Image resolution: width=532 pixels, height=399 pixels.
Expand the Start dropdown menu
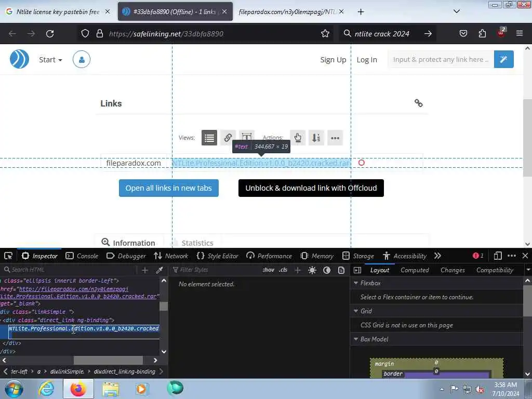[50, 60]
